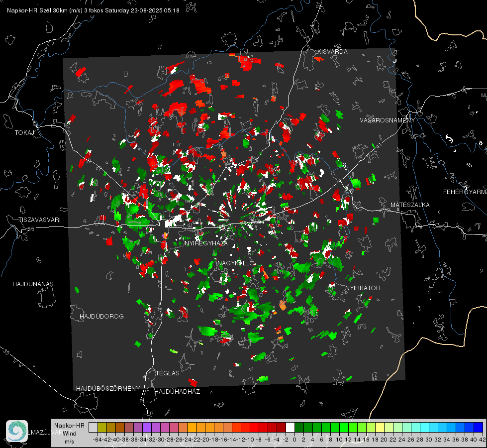Click the legend value -64
Image resolution: width=487 pixels, height=448 pixels.
(97, 440)
